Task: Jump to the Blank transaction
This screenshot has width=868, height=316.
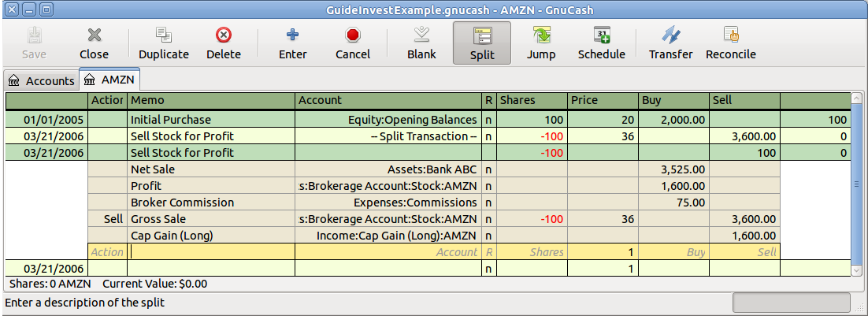Action: (421, 43)
